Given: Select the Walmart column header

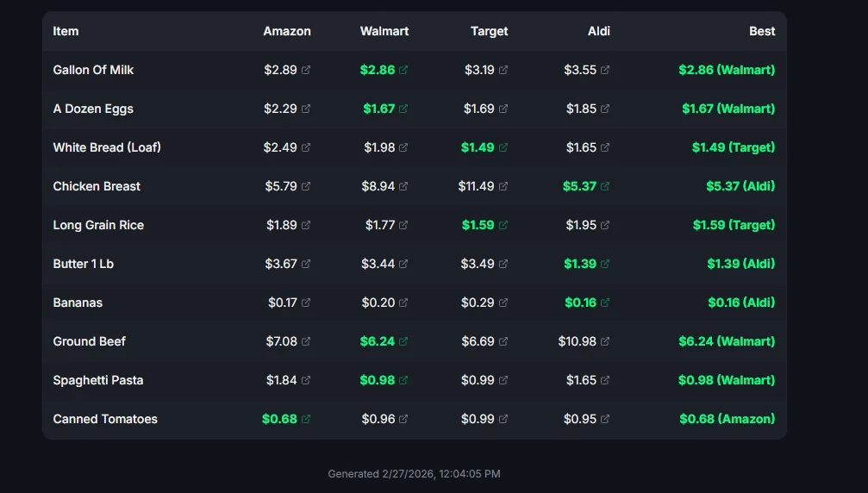Looking at the screenshot, I should coord(384,31).
